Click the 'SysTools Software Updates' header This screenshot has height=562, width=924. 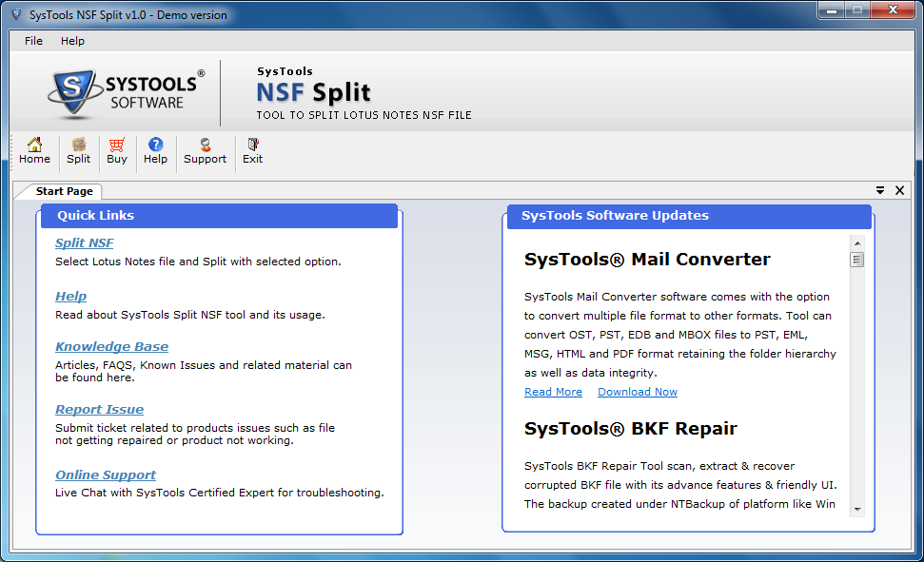click(688, 216)
